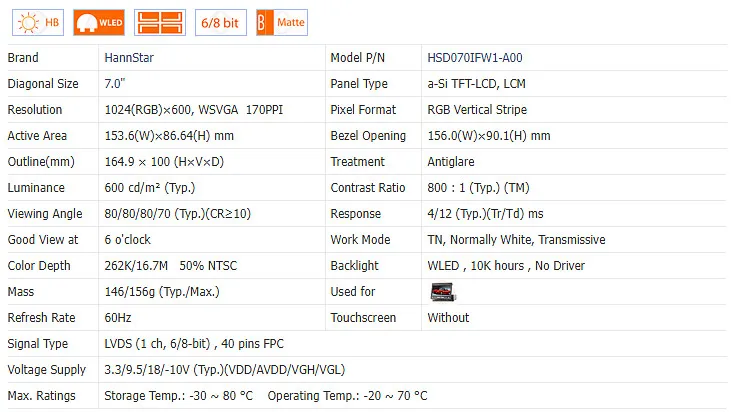The image size is (731, 412).
Task: Click the Treatment label
Action: [358, 162]
